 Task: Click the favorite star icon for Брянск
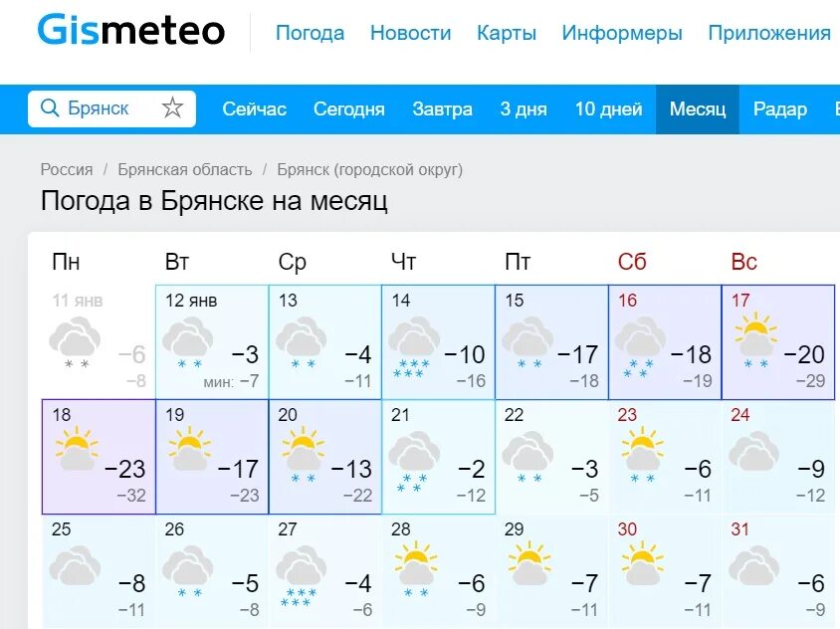point(172,108)
